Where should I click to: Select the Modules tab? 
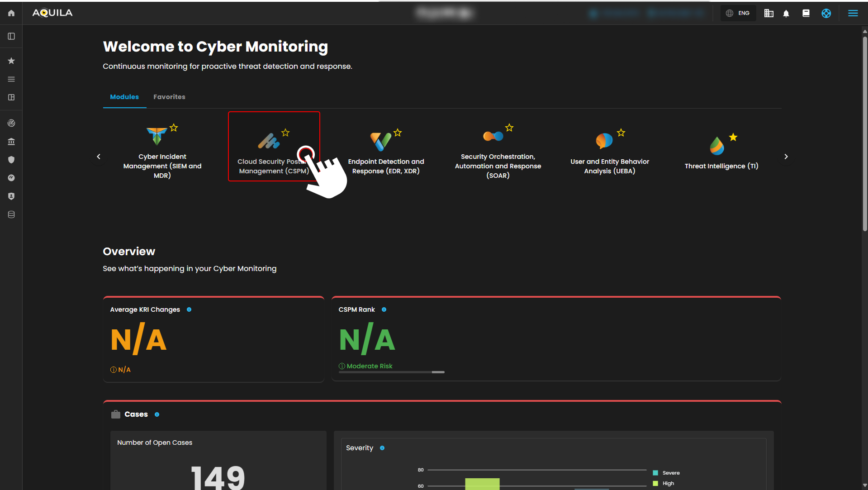(x=124, y=97)
